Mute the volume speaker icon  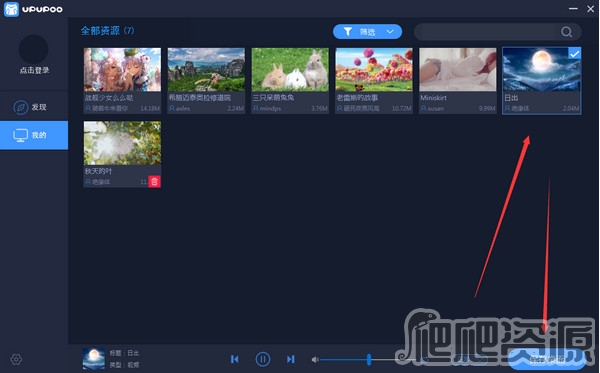[315, 360]
